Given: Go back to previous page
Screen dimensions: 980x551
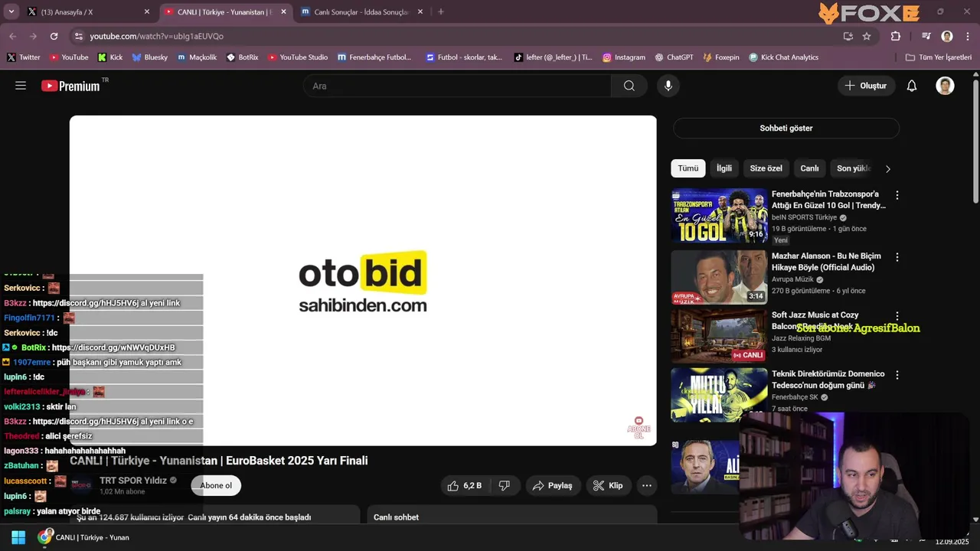Looking at the screenshot, I should click(x=13, y=36).
